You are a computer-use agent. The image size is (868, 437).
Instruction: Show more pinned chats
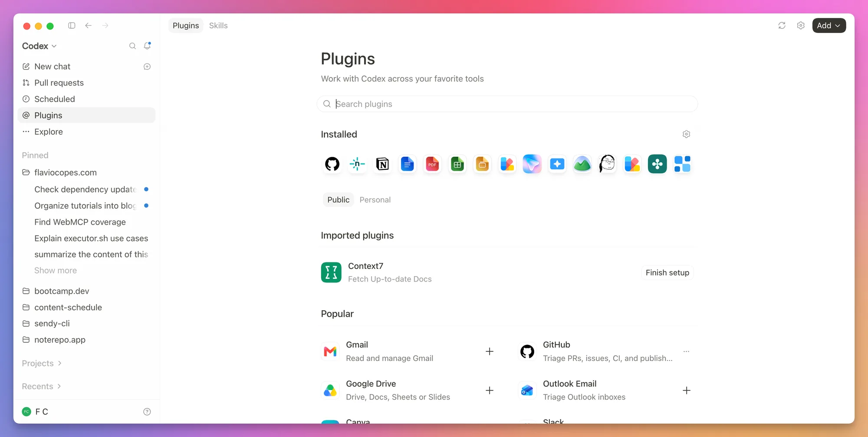coord(56,270)
